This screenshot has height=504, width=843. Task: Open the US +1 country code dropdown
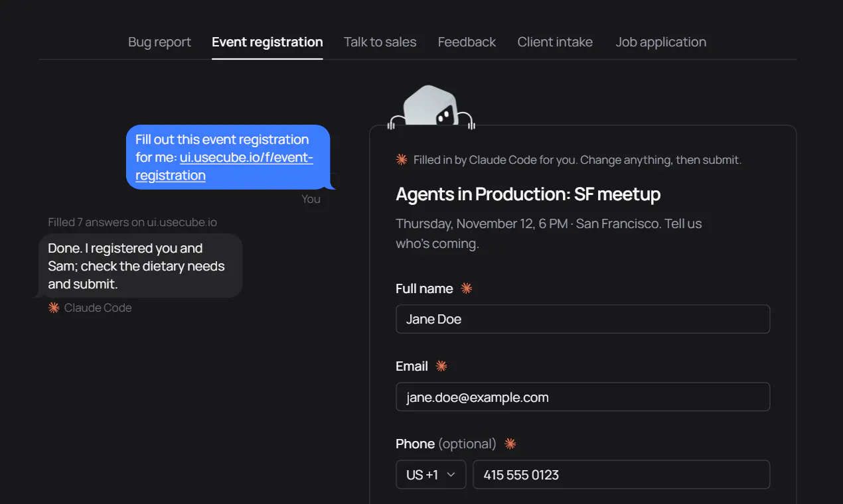431,475
